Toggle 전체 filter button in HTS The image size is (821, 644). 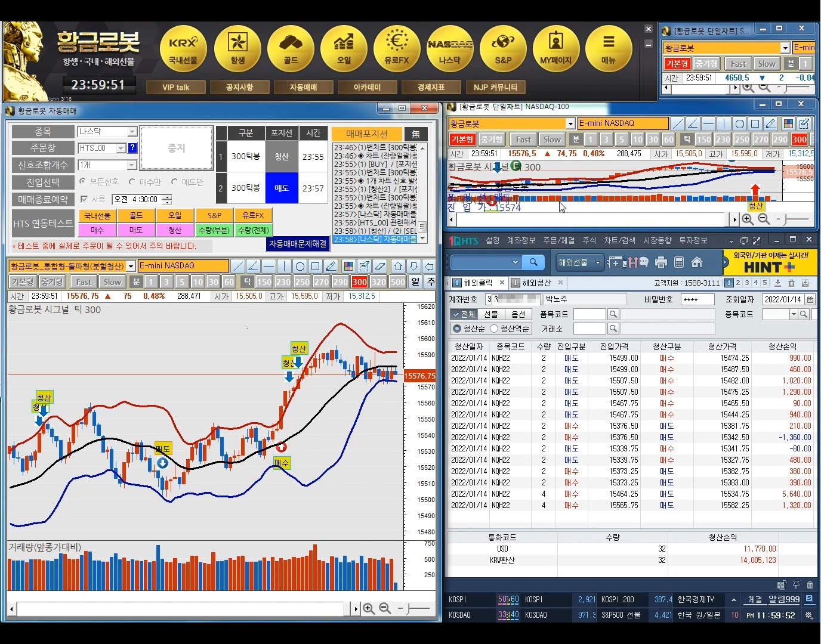pos(463,314)
